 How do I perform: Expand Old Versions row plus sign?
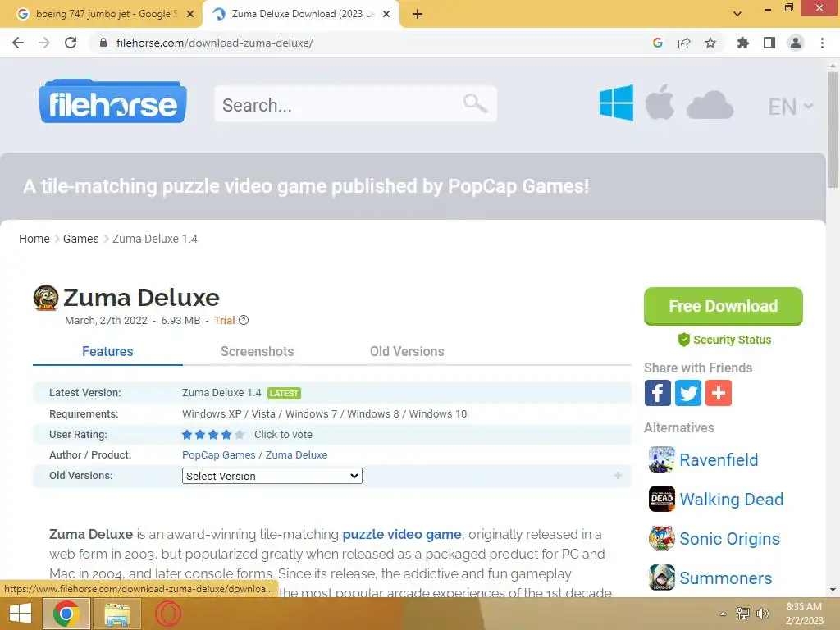[618, 476]
